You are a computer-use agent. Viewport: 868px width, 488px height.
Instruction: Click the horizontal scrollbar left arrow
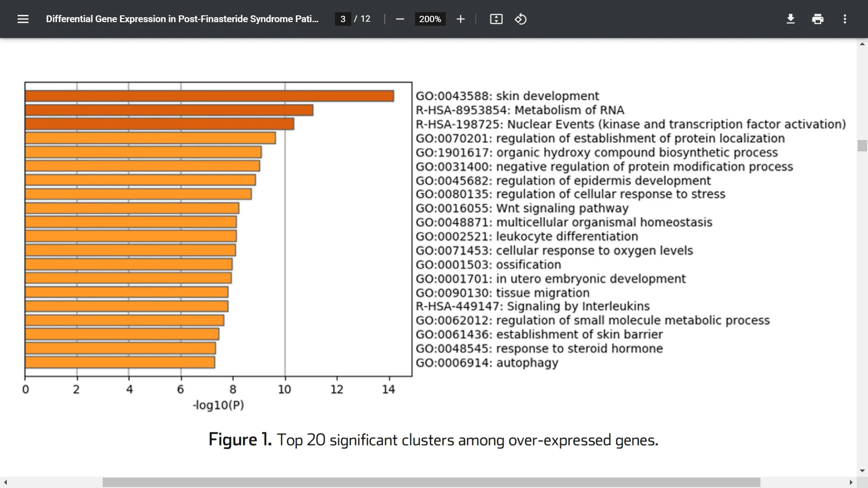coord(5,483)
